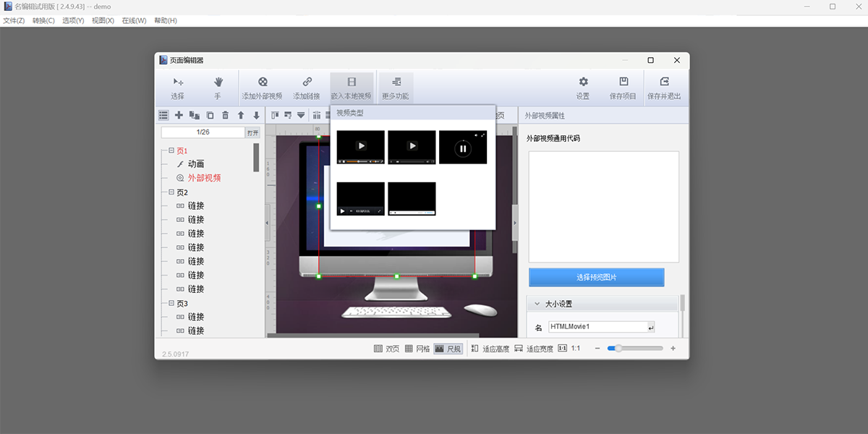Open the 设置 gear in the toolbar
Viewport: 868px width, 434px height.
583,82
